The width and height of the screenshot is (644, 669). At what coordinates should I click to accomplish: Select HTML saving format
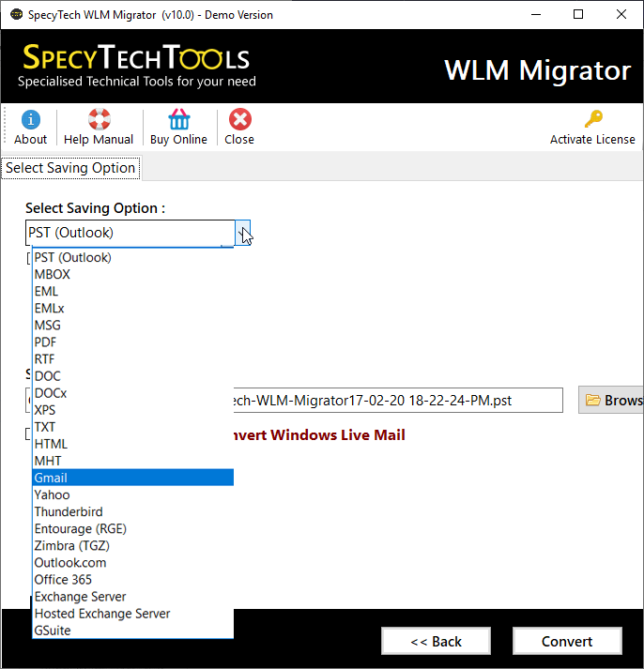coord(133,444)
